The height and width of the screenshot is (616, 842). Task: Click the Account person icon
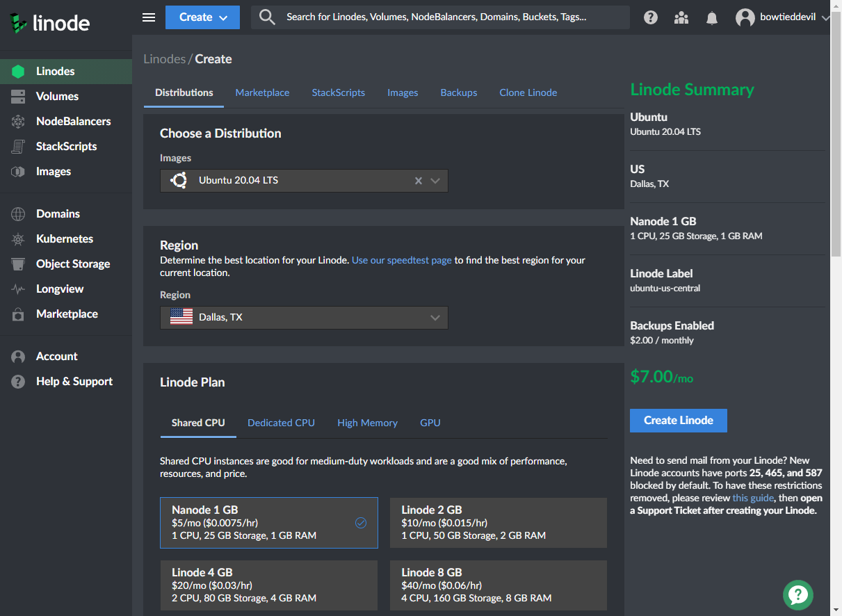(x=18, y=357)
